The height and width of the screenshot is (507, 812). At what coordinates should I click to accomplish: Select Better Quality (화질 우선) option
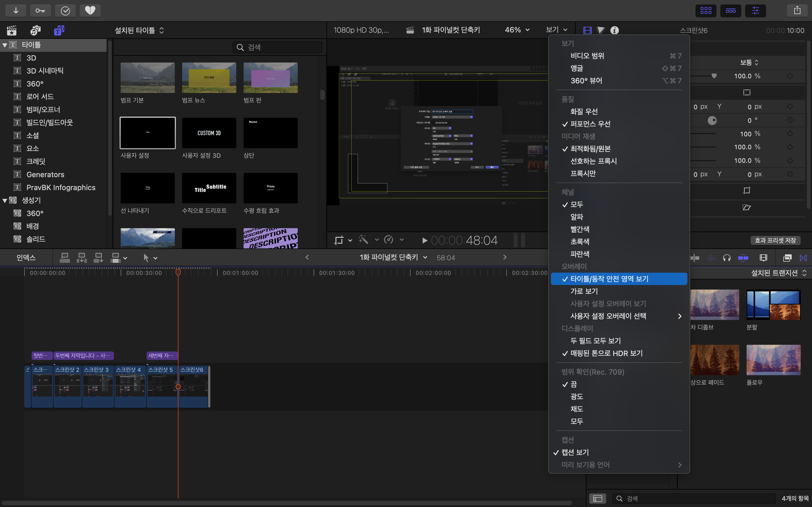click(x=584, y=111)
